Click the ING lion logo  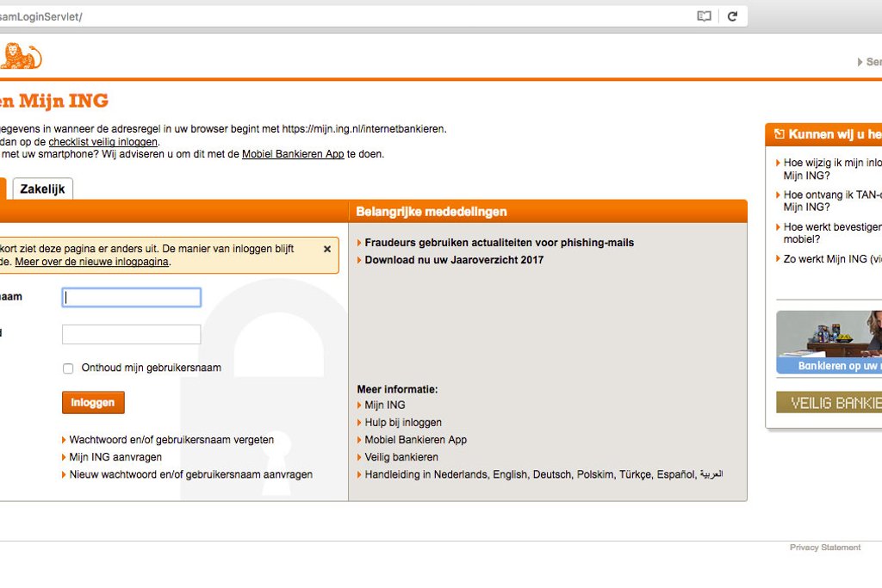point(21,57)
